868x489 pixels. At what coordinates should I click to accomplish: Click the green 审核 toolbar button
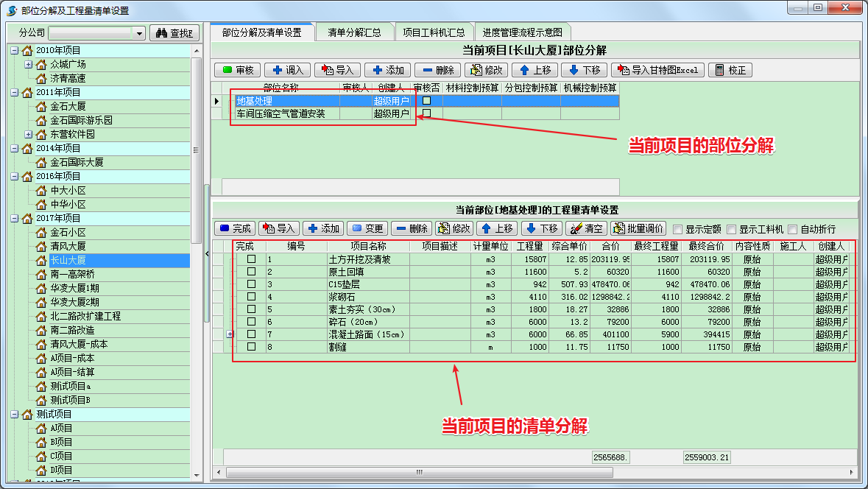(238, 71)
